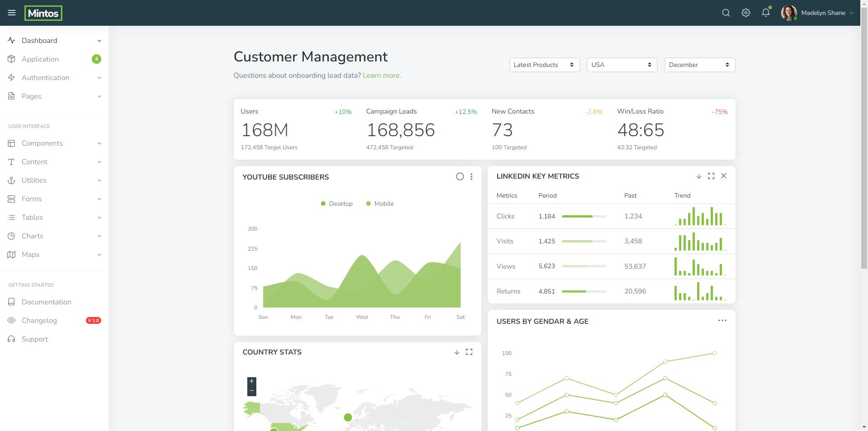Click Madelyn Shane's avatar picture
The image size is (868, 431).
coord(789,13)
